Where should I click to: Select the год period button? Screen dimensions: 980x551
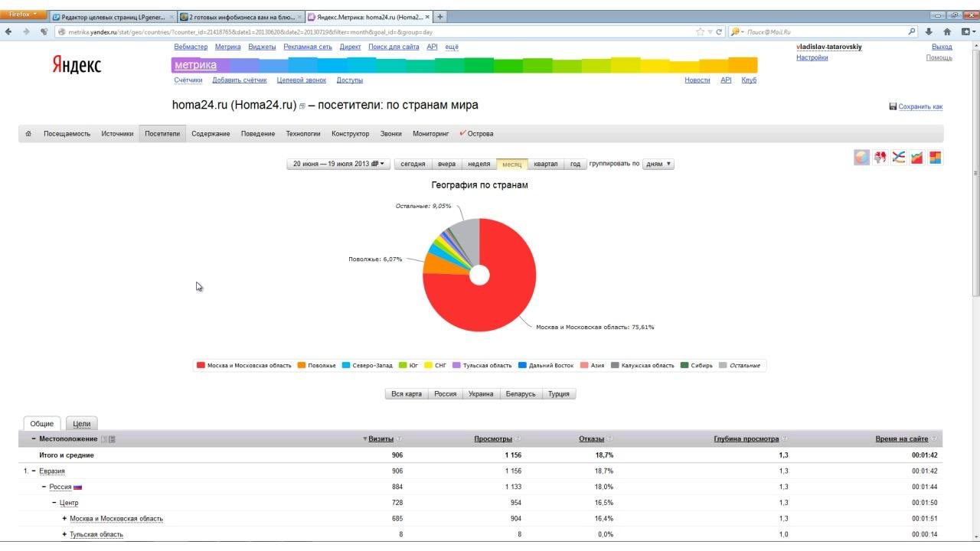point(575,164)
